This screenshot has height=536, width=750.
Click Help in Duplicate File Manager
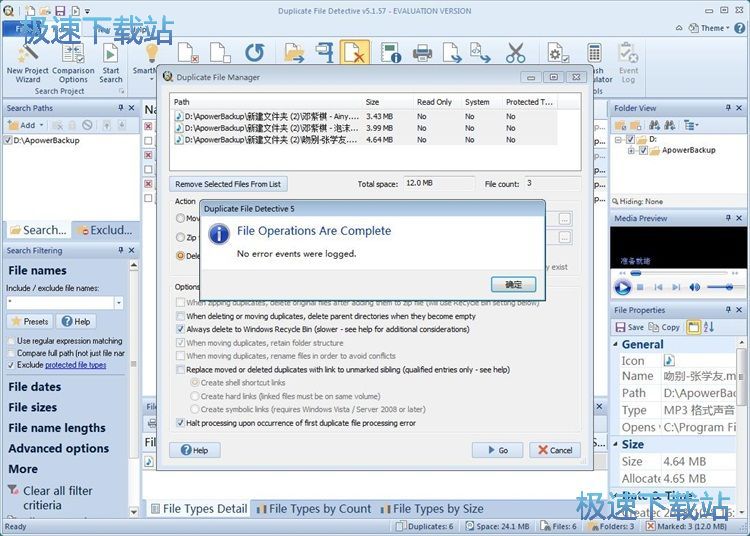195,450
